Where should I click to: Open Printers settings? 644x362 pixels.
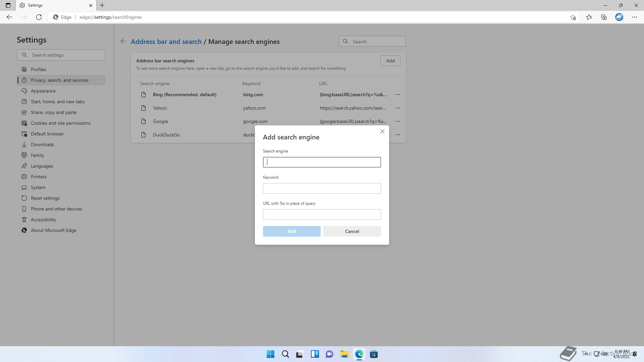61,177
